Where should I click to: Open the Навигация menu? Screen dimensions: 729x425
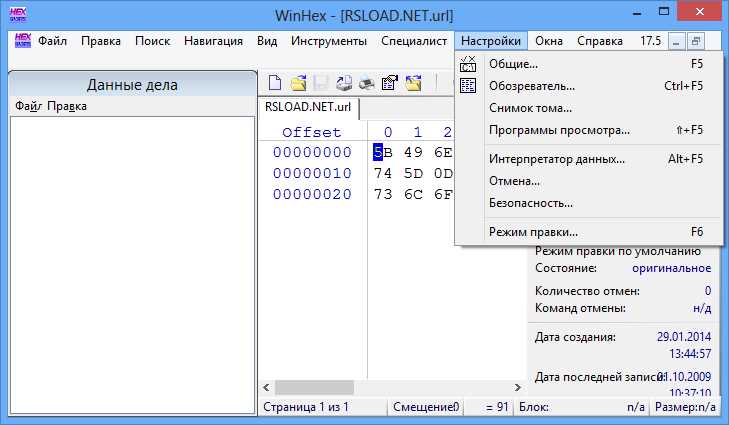tap(213, 41)
